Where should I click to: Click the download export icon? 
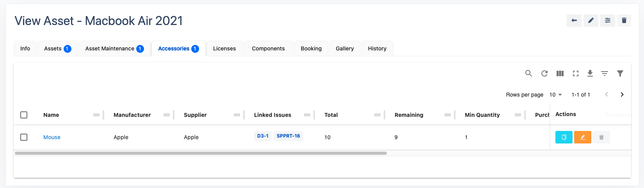(x=590, y=73)
